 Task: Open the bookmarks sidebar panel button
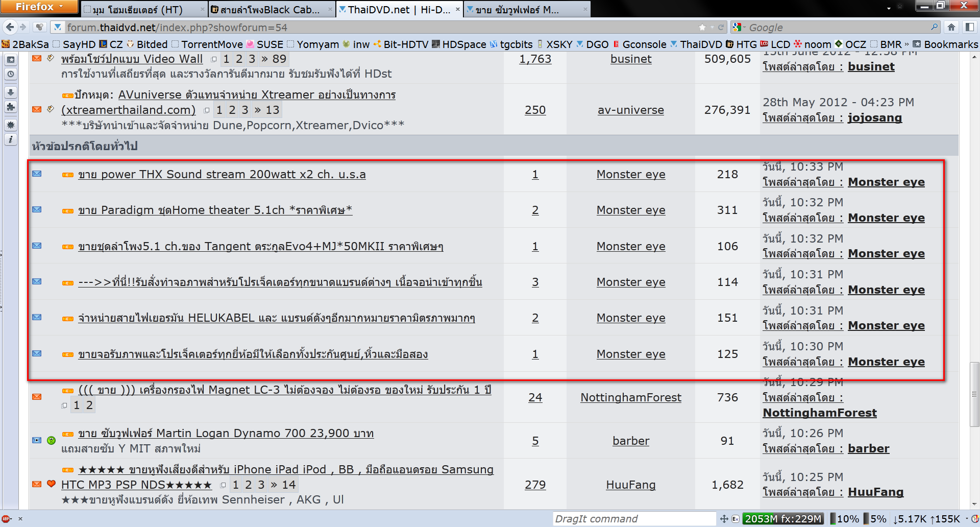click(10, 60)
